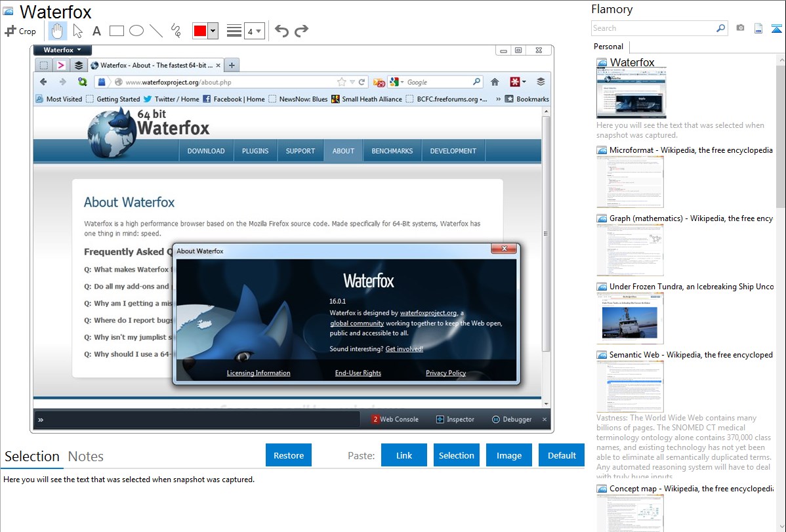Click the browser back arrow

click(x=43, y=82)
